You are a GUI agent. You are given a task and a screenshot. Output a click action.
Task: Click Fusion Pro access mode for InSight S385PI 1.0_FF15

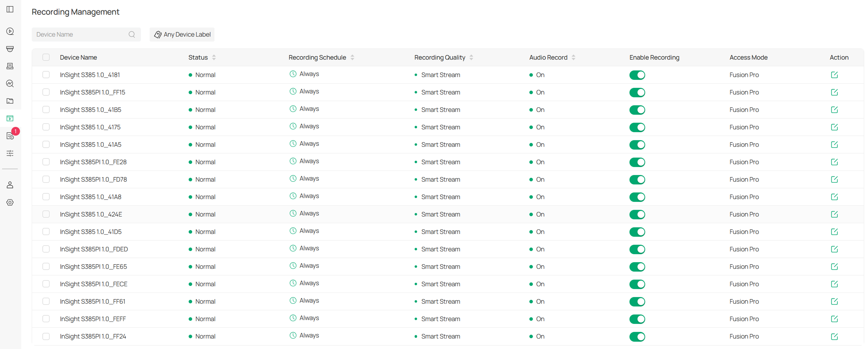point(744,92)
